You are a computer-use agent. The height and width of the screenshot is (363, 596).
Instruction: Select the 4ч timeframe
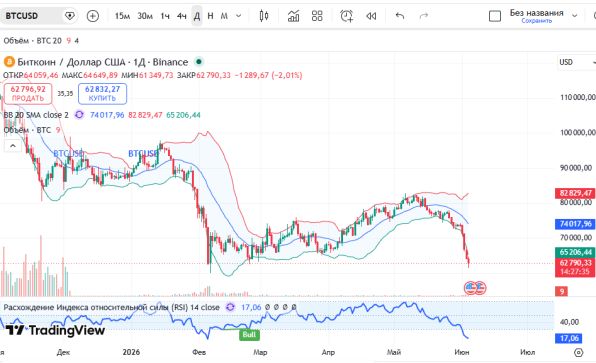(182, 16)
